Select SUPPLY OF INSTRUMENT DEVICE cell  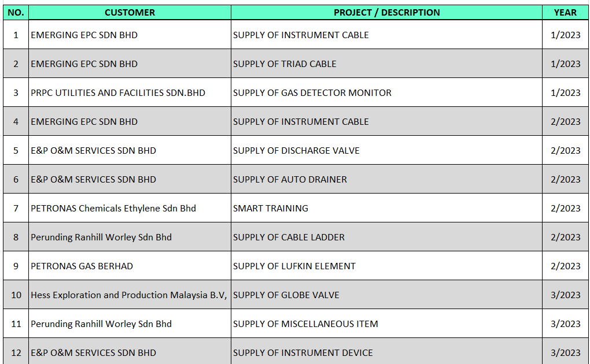tap(303, 352)
